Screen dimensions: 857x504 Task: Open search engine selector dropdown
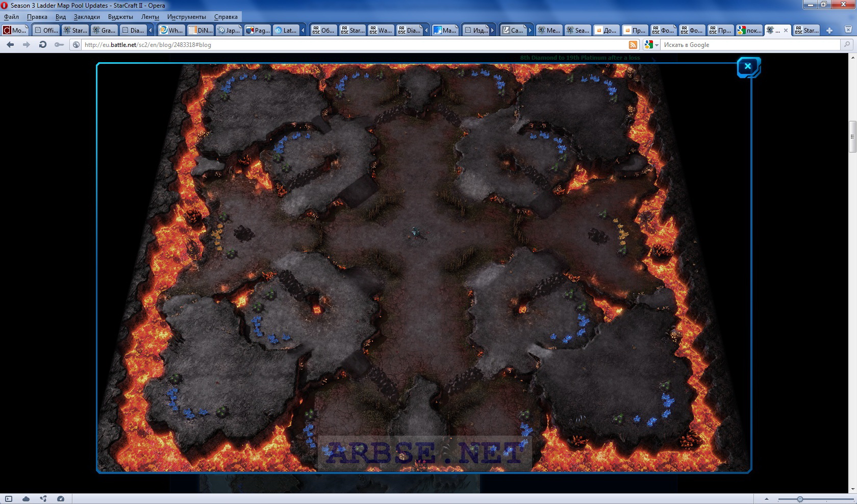pyautogui.click(x=651, y=45)
